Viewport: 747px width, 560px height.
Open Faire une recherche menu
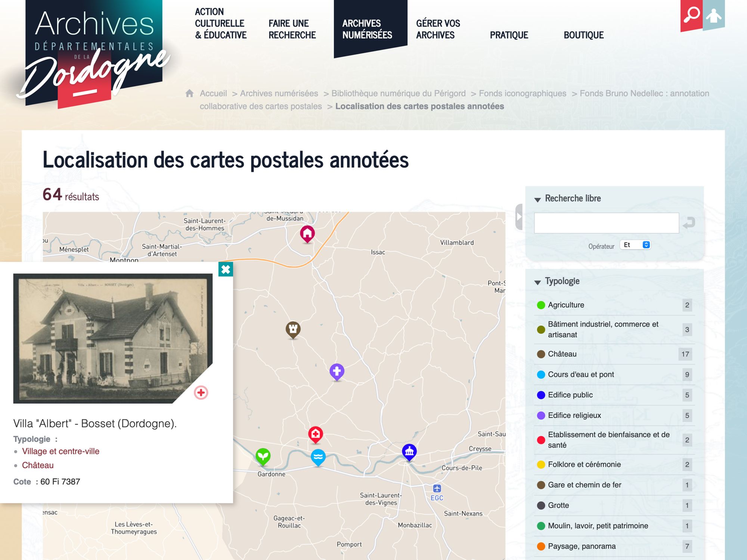(x=292, y=29)
